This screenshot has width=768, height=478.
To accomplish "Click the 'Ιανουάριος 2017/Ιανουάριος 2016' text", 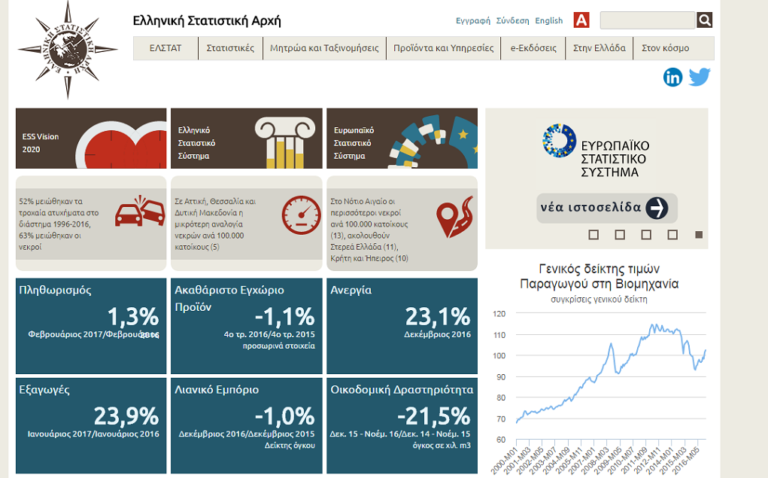I will (93, 434).
